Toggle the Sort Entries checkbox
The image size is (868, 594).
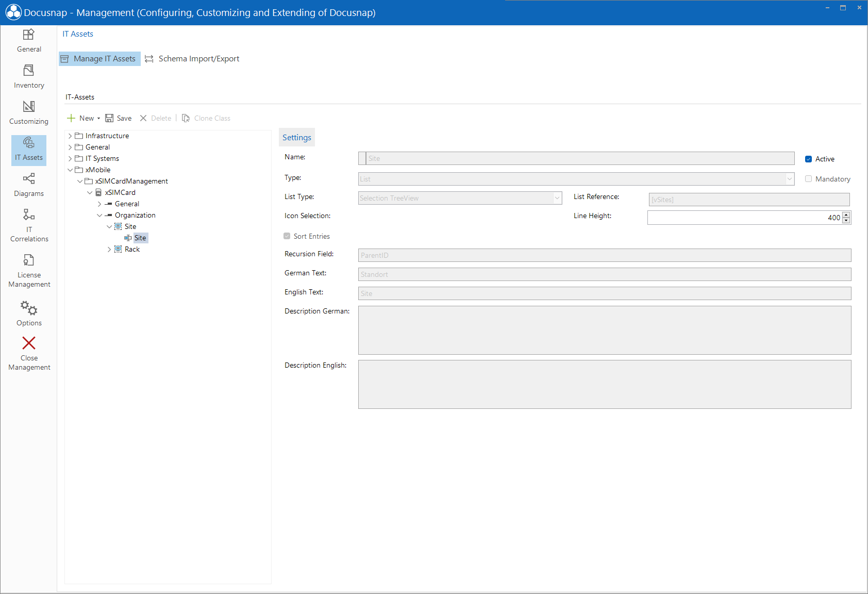pyautogui.click(x=287, y=236)
